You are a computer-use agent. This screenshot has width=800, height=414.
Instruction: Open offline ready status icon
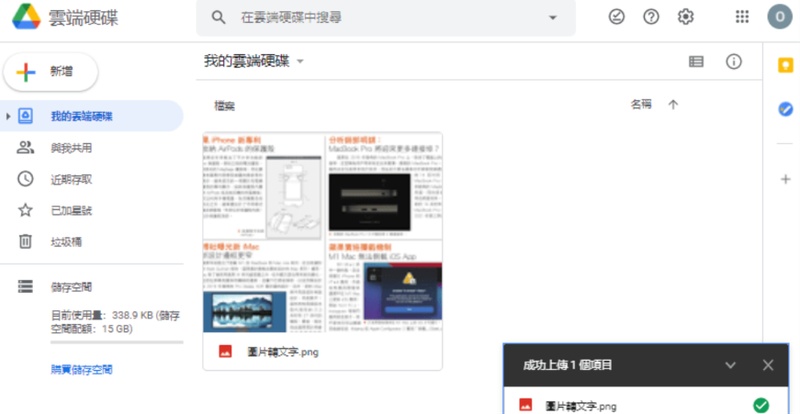click(x=617, y=17)
